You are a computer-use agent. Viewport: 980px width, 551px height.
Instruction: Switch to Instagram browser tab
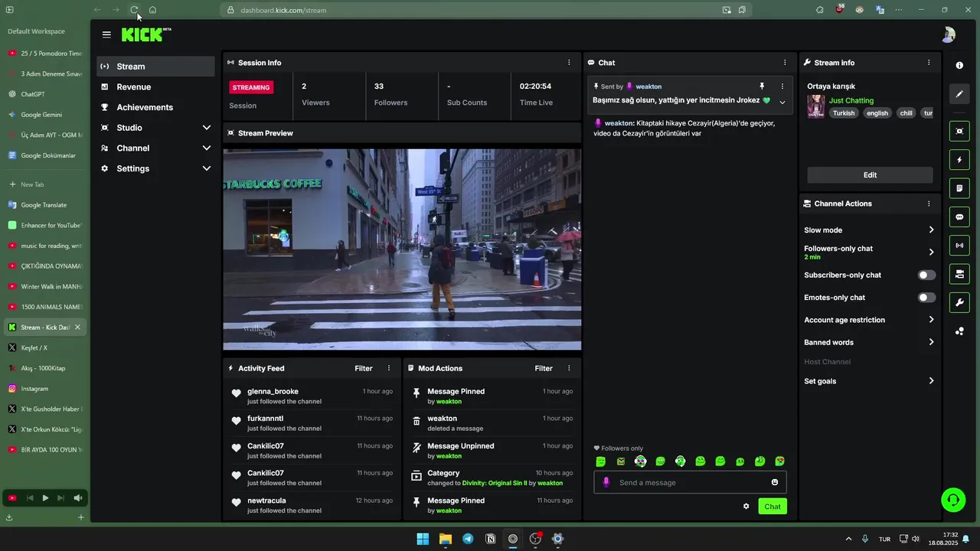pyautogui.click(x=44, y=389)
